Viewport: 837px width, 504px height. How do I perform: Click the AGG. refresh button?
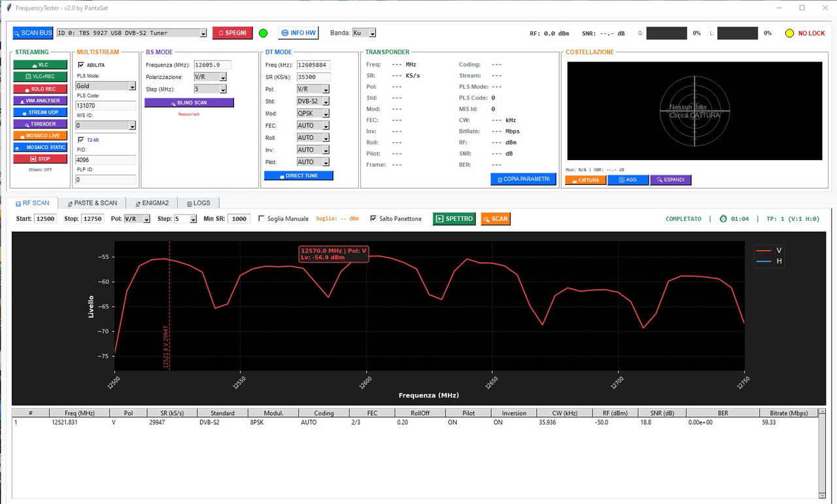click(x=628, y=180)
